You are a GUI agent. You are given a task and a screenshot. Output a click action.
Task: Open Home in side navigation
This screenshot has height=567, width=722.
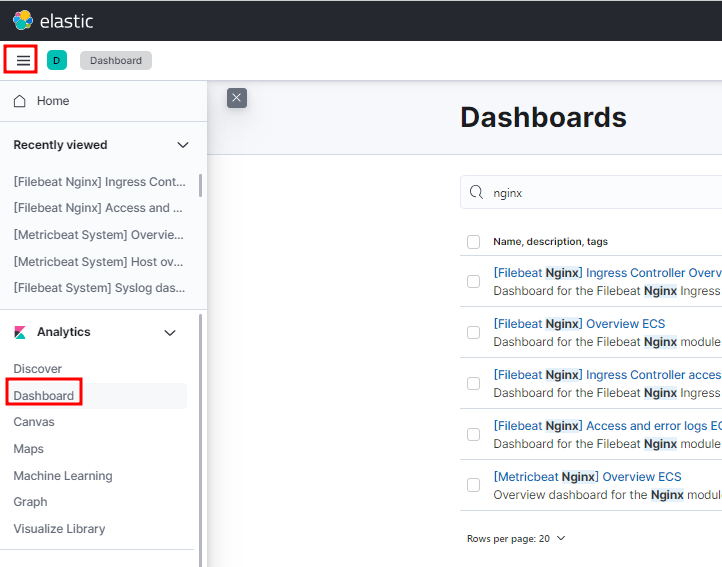(x=53, y=101)
